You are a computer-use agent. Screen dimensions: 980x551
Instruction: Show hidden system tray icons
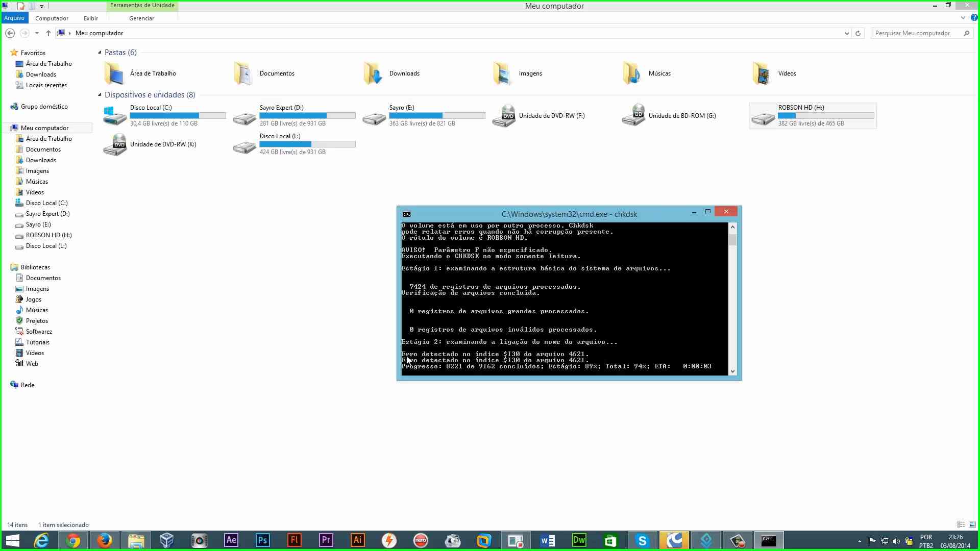pos(860,541)
